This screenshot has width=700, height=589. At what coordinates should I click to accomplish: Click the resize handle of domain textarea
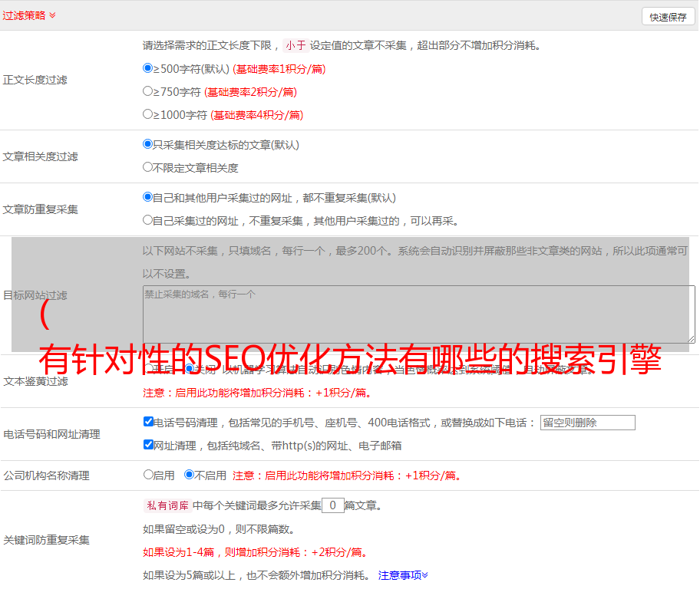[x=691, y=339]
